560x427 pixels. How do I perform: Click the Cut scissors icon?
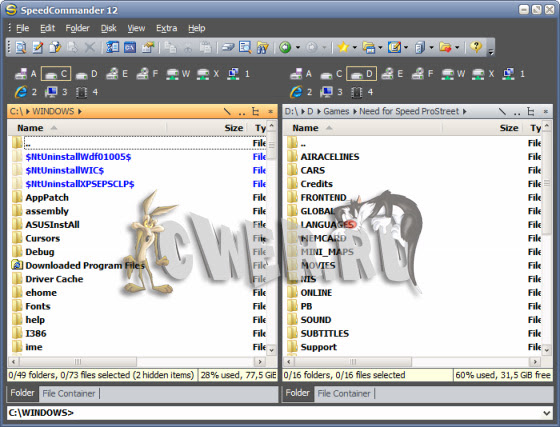click(188, 47)
